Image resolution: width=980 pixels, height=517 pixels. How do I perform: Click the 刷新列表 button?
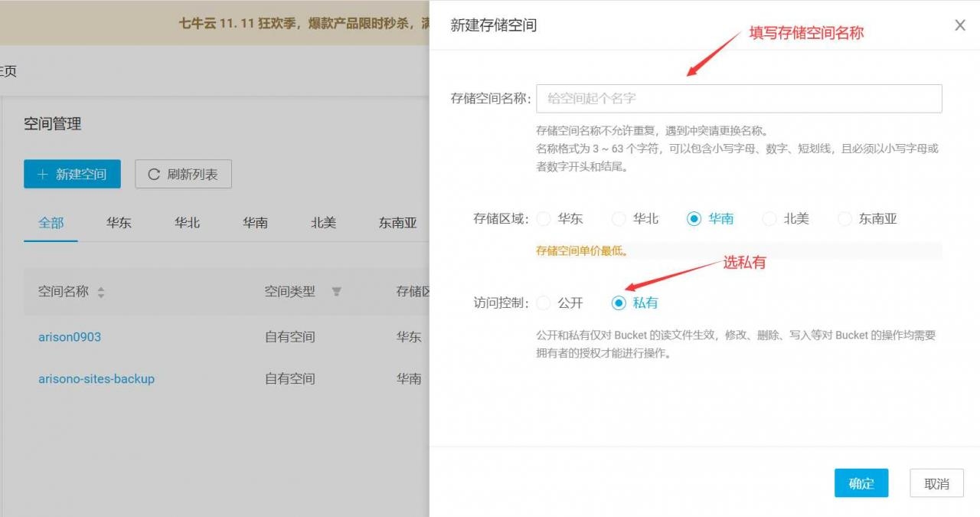(x=183, y=174)
